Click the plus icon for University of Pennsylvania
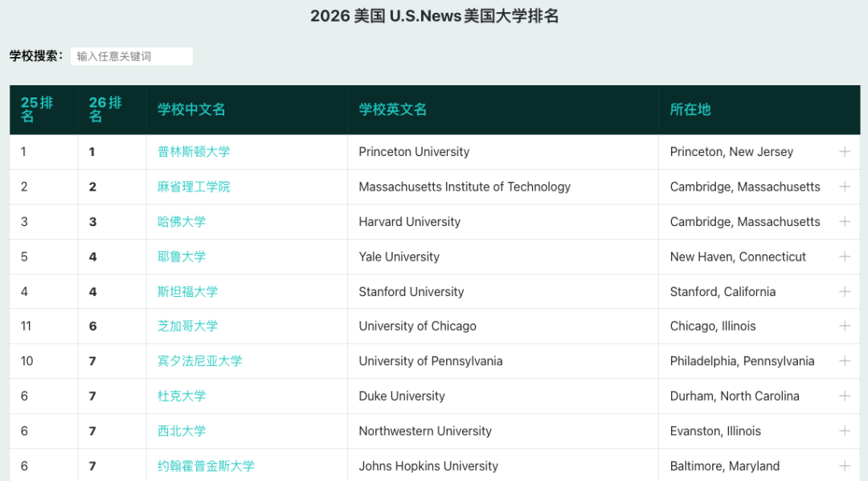 (x=845, y=360)
